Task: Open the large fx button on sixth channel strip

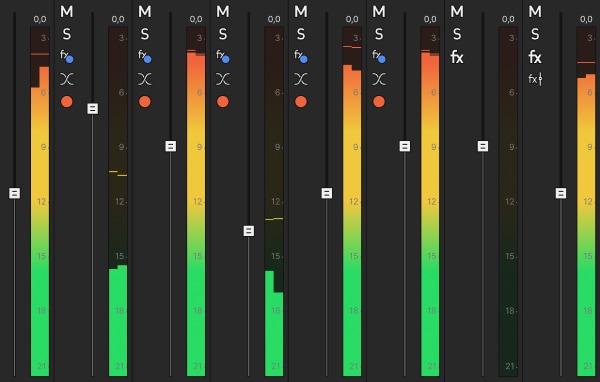Action: point(457,57)
